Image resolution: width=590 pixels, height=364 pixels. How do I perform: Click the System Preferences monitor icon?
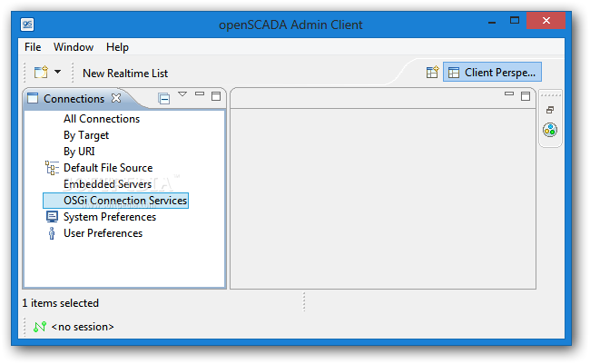52,217
